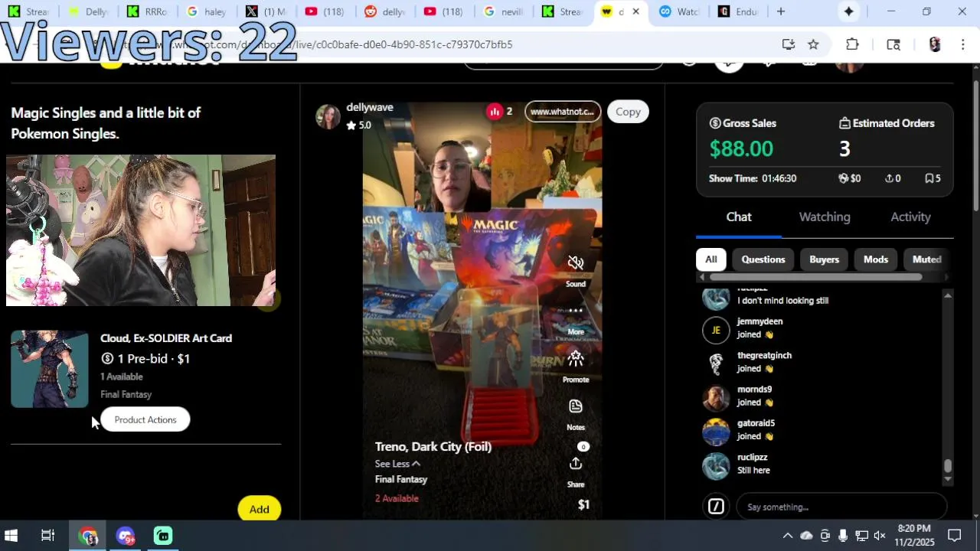
Task: Switch to the Activity tab
Action: click(x=910, y=217)
